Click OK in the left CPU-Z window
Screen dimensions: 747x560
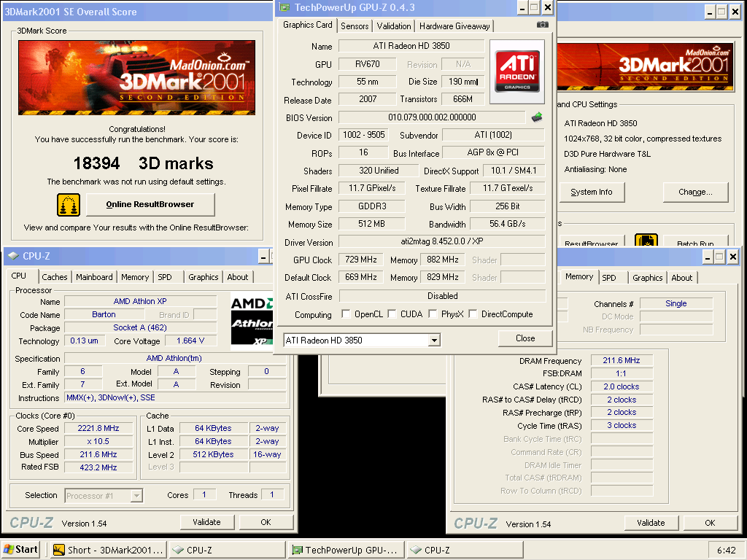point(266,522)
